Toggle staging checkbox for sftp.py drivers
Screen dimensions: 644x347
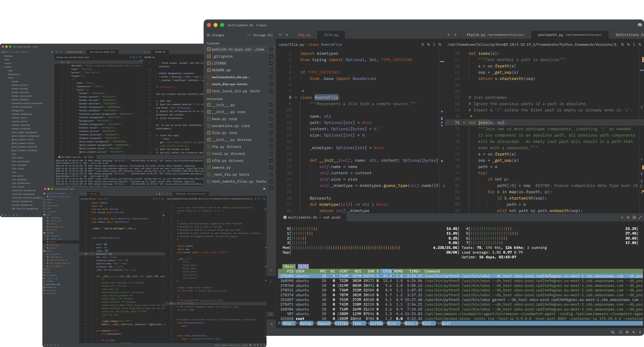(271, 161)
